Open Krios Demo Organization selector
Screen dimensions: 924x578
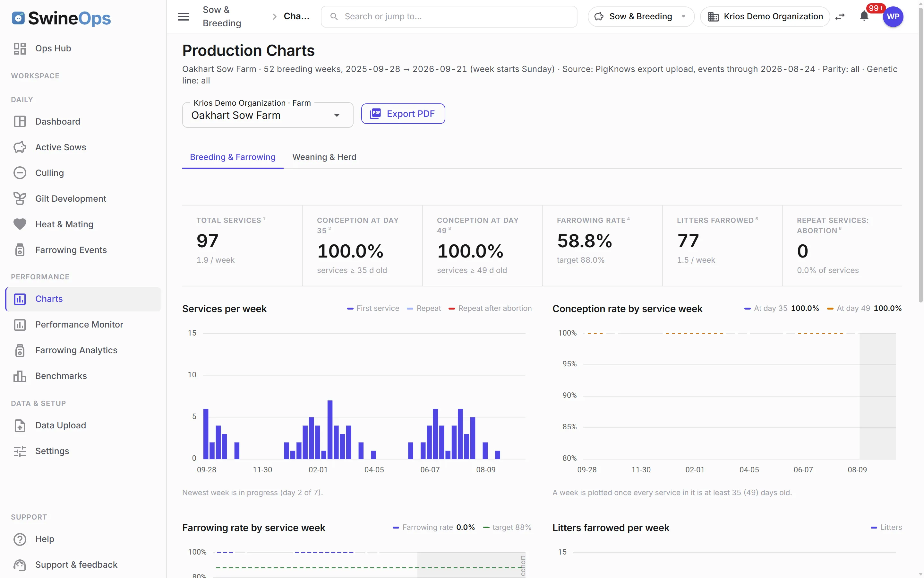[765, 16]
